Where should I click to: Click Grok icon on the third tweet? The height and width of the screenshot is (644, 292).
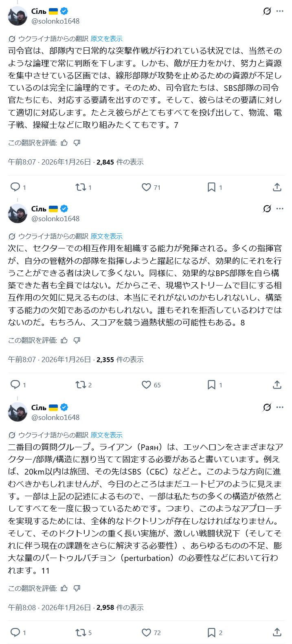coord(267,407)
